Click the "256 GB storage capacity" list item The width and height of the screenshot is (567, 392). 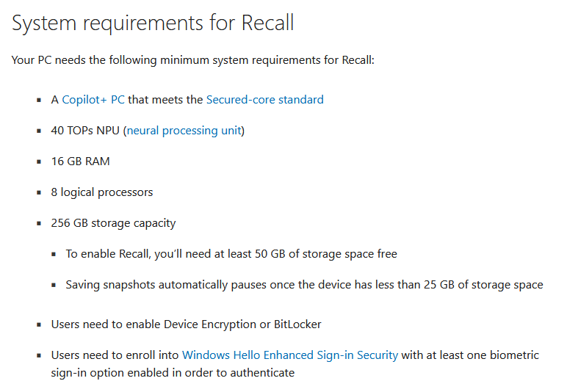click(113, 223)
